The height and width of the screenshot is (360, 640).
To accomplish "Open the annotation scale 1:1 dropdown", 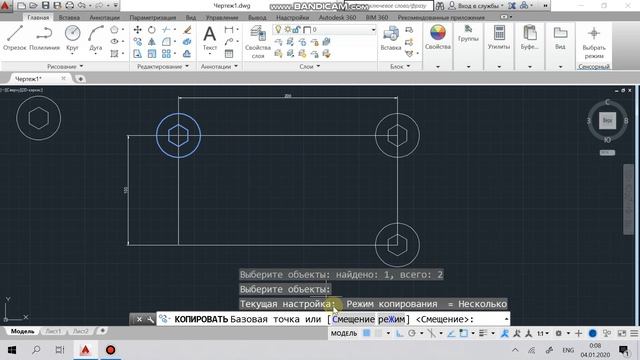I will [542, 333].
